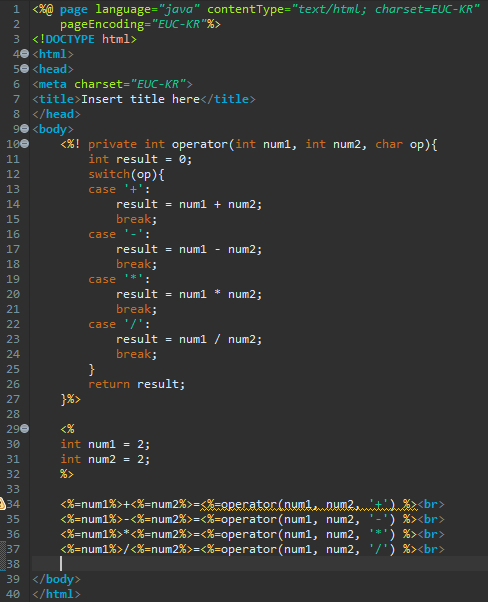The height and width of the screenshot is (602, 488).
Task: Click 'int result = 0;' statement
Action: pyautogui.click(x=140, y=159)
